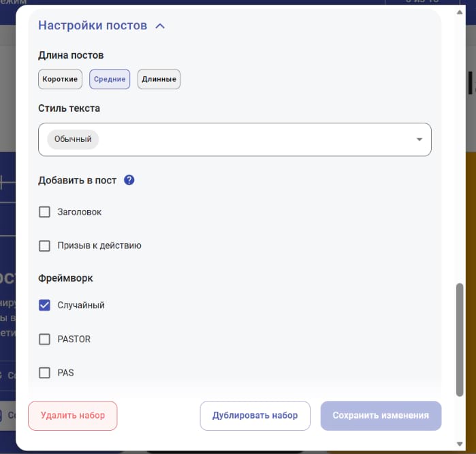Check the PAS framework checkbox

click(x=45, y=373)
